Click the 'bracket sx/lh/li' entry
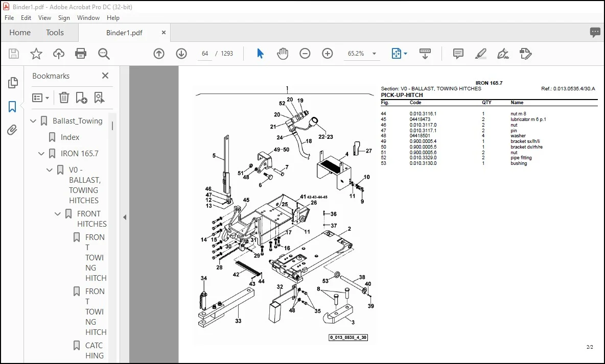Screen dimensions: 605x364 [x=525, y=141]
